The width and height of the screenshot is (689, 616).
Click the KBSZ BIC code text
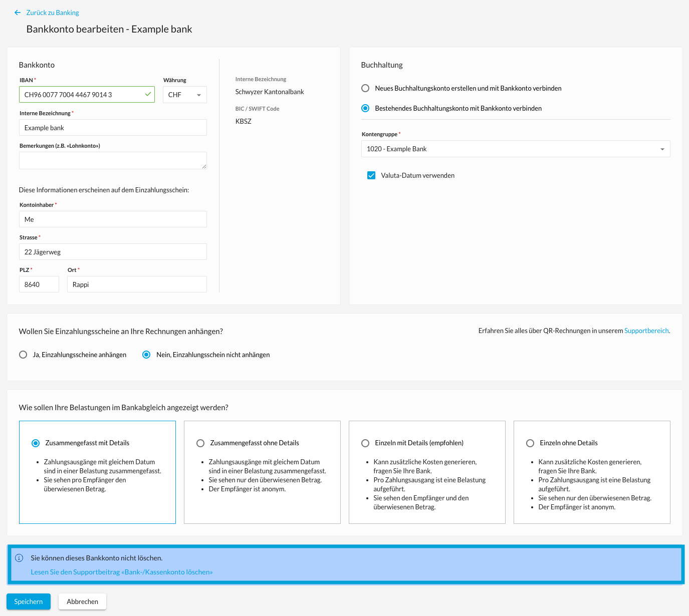244,121
